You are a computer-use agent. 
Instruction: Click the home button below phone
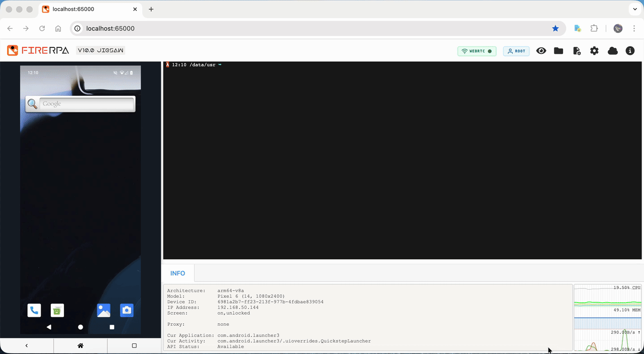tap(80, 345)
